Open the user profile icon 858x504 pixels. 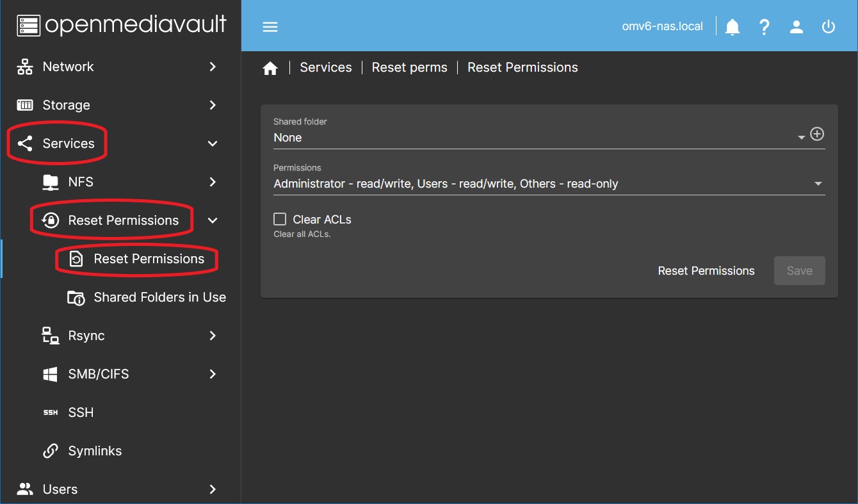tap(797, 27)
